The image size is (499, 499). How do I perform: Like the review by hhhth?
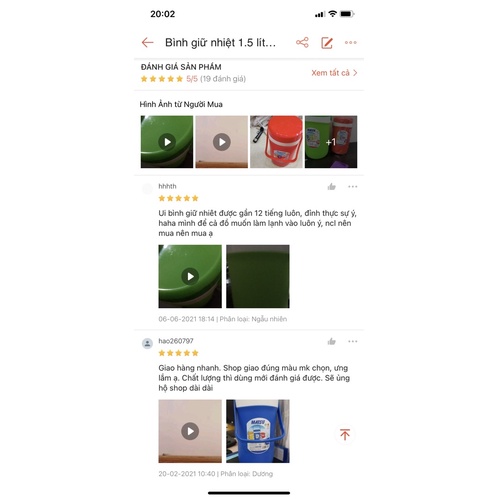point(331,187)
